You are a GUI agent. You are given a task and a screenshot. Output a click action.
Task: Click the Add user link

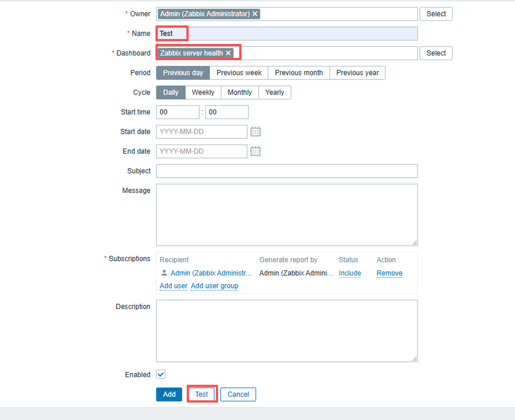pyautogui.click(x=173, y=286)
